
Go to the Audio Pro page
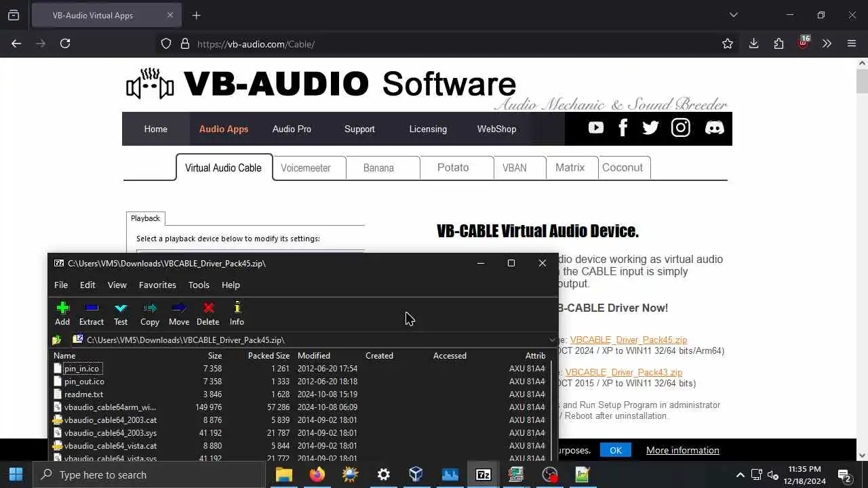[x=292, y=129]
